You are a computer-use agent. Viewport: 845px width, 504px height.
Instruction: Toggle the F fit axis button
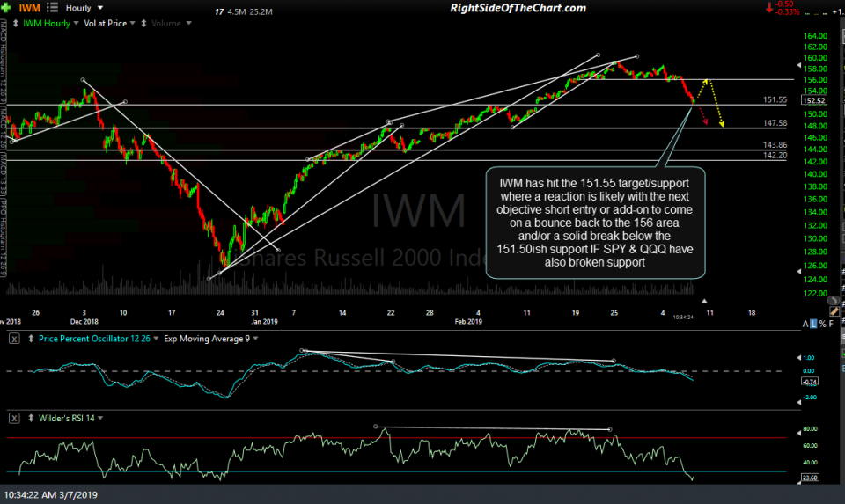pos(831,324)
